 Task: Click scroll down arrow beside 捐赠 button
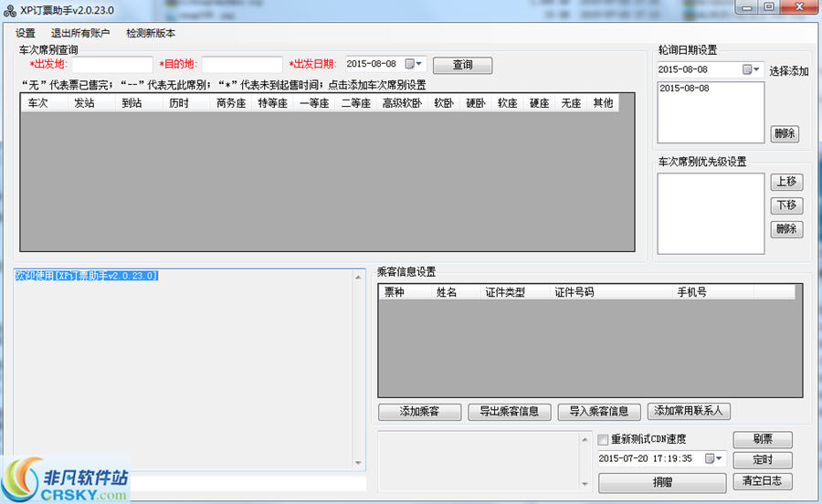click(585, 484)
